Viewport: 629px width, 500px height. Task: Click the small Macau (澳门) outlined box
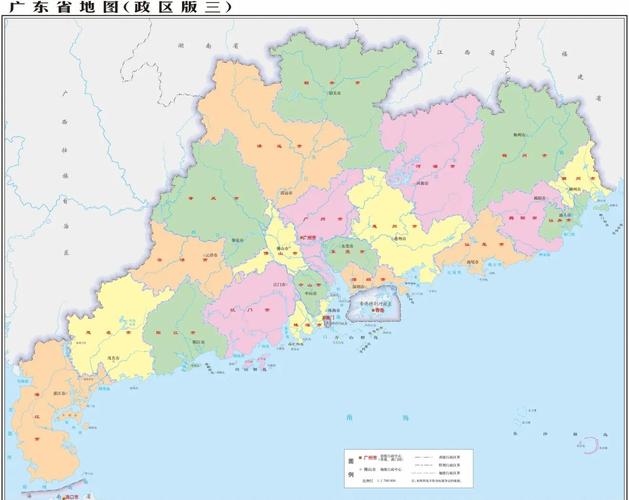coord(328,320)
